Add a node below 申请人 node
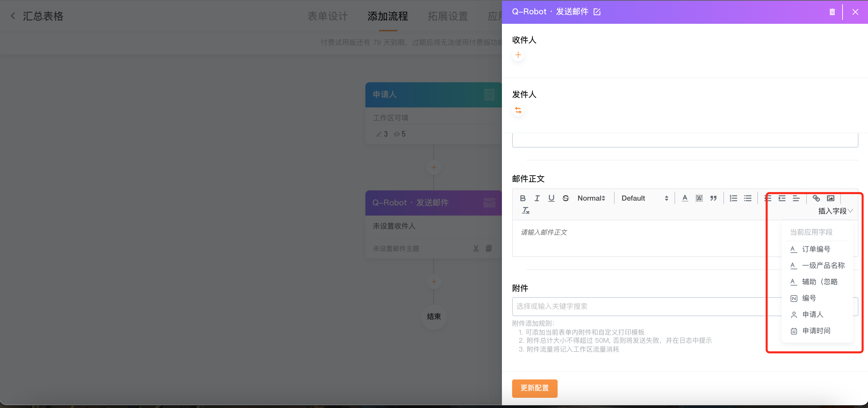868x408 pixels. coord(434,167)
